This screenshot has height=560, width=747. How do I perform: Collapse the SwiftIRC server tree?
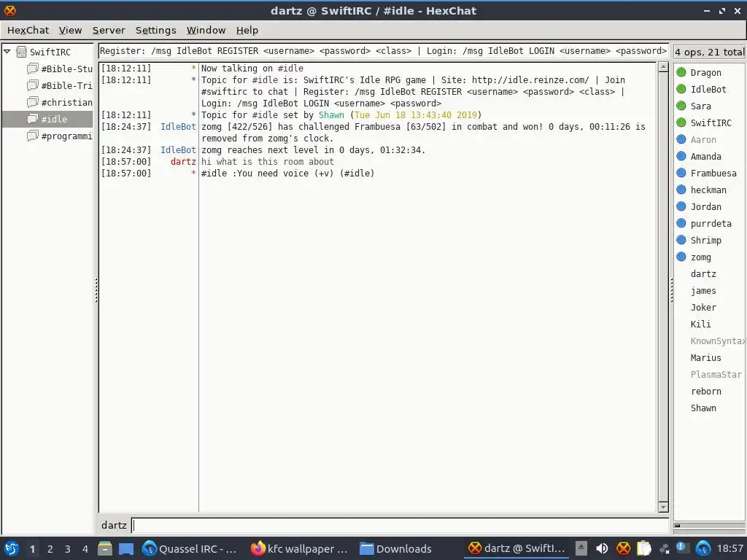(x=7, y=52)
